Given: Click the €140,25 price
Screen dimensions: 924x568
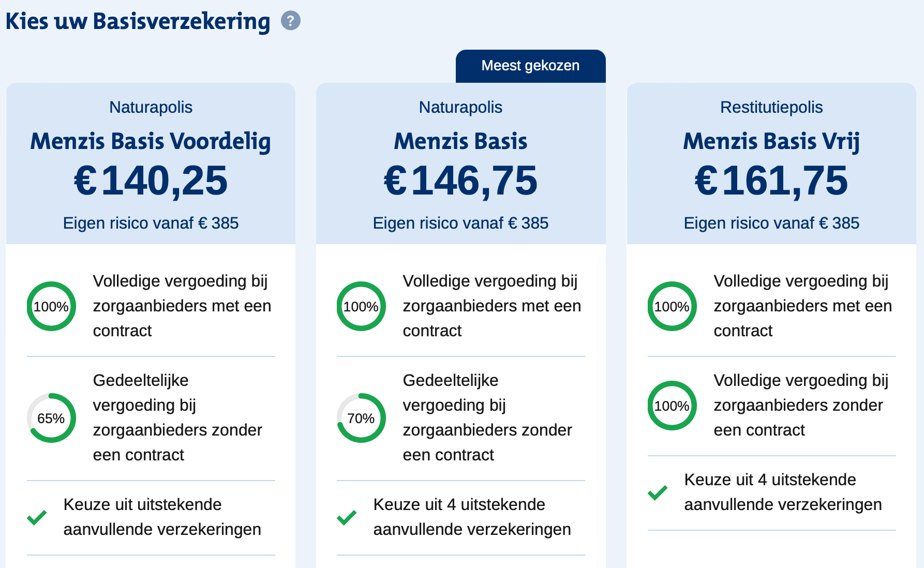Looking at the screenshot, I should (x=151, y=181).
